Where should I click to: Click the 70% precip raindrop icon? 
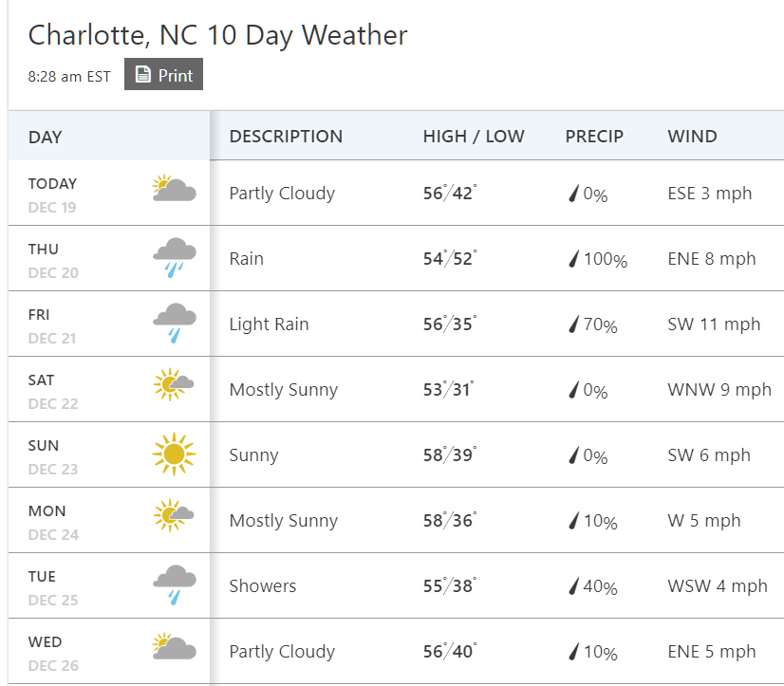point(573,324)
